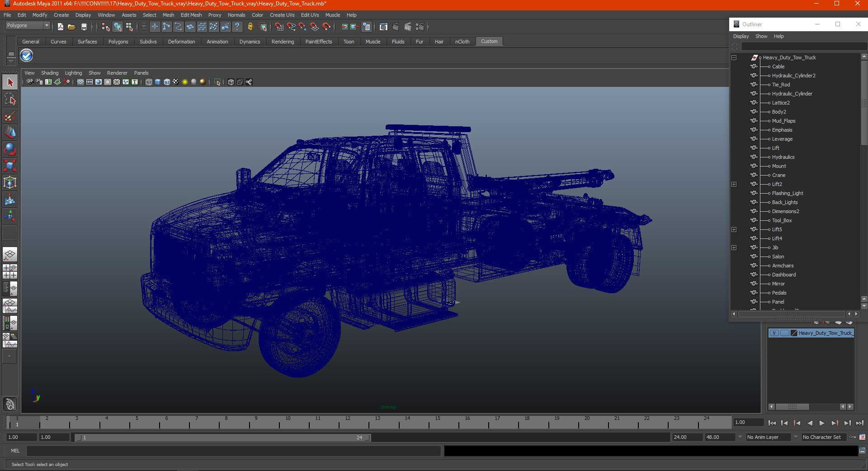Click the New Scene icon
This screenshot has width=868, height=471.
click(61, 27)
